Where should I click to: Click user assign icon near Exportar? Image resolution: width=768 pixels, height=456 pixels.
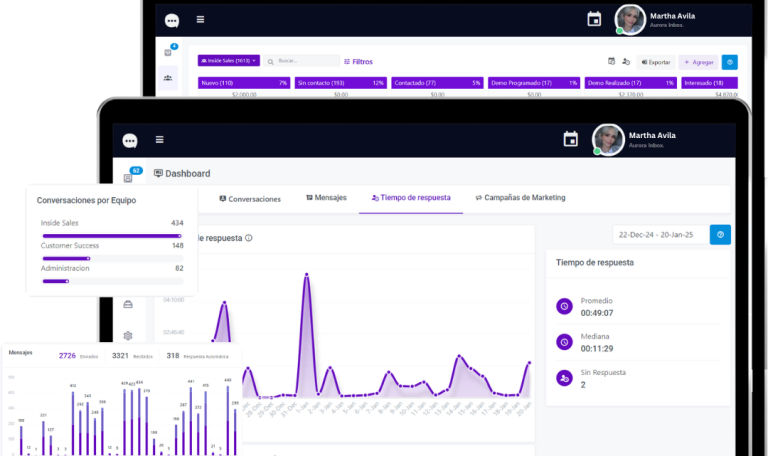[626, 61]
